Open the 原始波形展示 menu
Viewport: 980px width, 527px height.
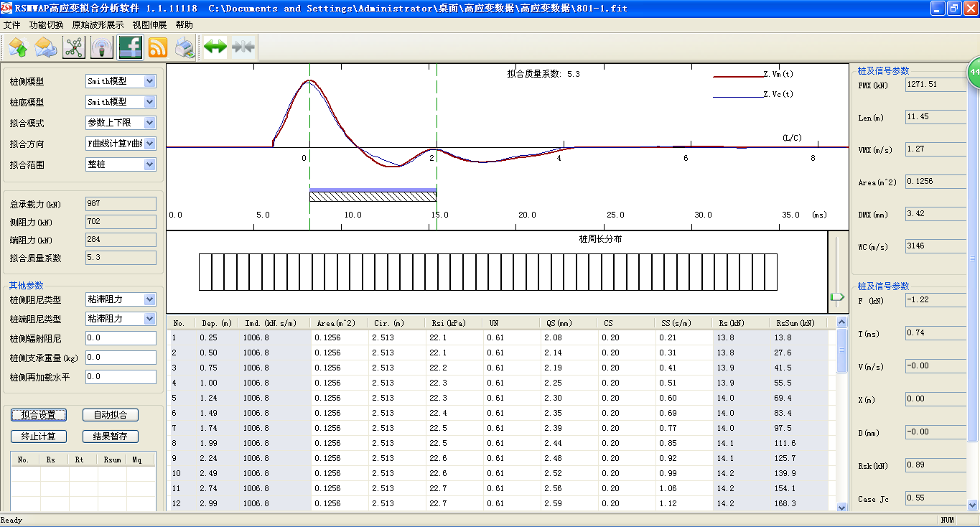[x=98, y=24]
